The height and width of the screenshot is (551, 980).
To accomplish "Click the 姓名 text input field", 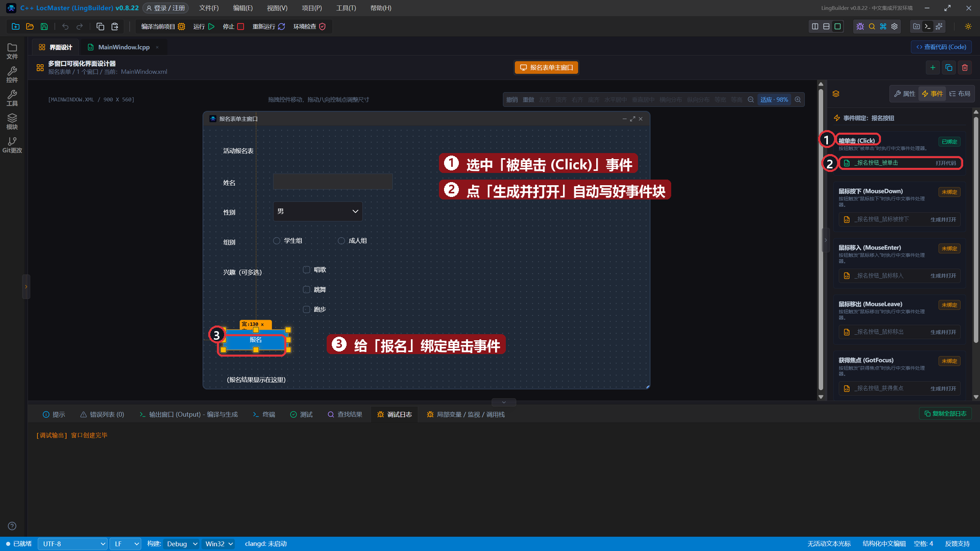I will tap(333, 182).
